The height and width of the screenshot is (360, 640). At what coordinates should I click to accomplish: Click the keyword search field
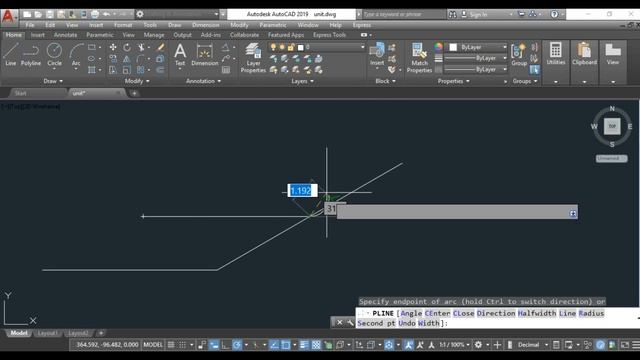pyautogui.click(x=403, y=14)
